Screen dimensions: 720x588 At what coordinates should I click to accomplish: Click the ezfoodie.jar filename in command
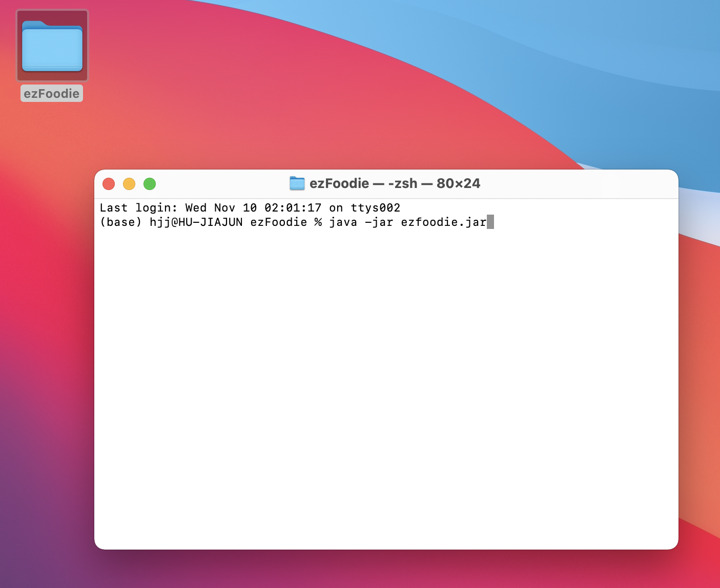pos(443,222)
